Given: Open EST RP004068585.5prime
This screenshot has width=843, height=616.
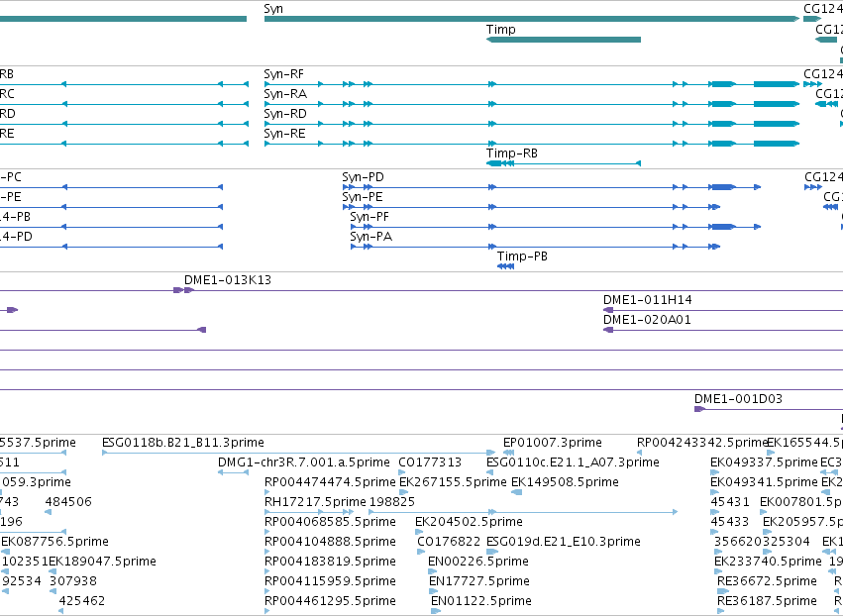Looking at the screenshot, I should point(330,522).
